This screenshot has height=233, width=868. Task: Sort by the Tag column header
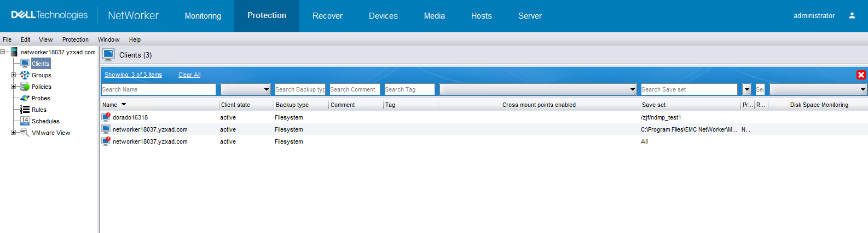point(410,105)
